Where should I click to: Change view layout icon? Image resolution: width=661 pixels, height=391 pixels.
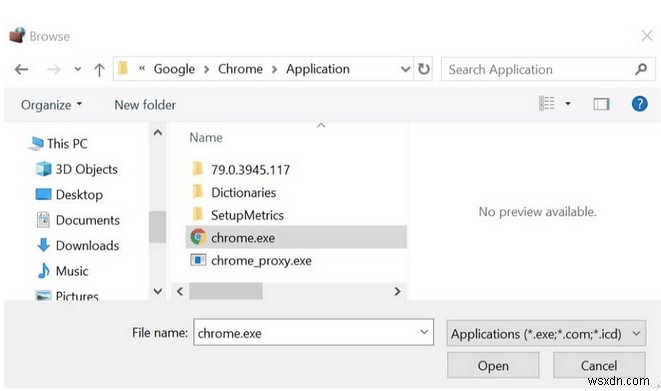click(x=547, y=103)
